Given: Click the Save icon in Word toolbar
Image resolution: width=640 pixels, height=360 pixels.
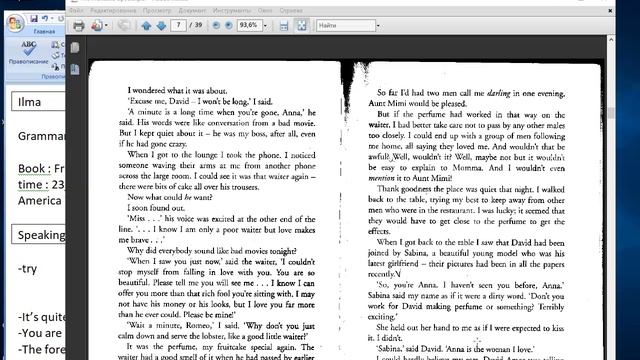Looking at the screenshot, I should click(33, 18).
